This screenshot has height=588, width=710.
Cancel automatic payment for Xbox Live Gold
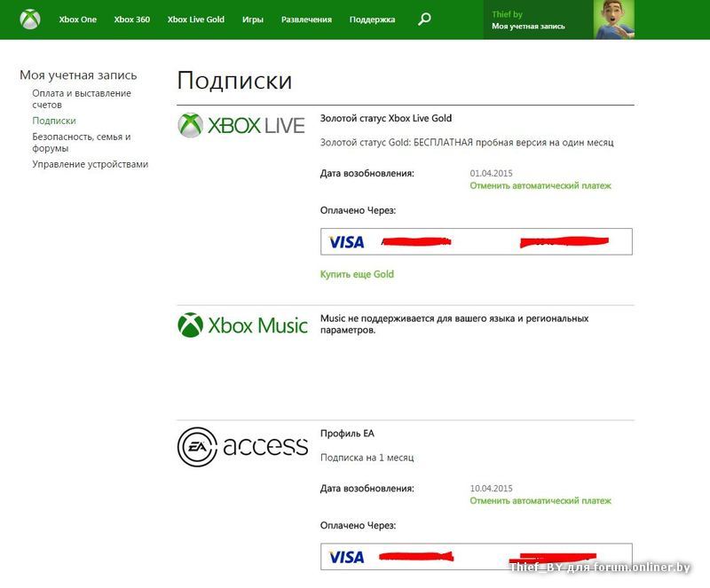(540, 185)
